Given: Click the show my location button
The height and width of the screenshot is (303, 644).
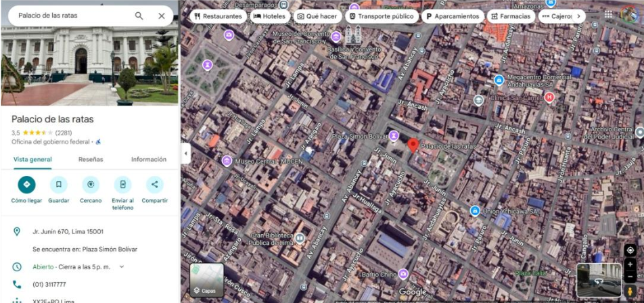Looking at the screenshot, I should pos(630,250).
